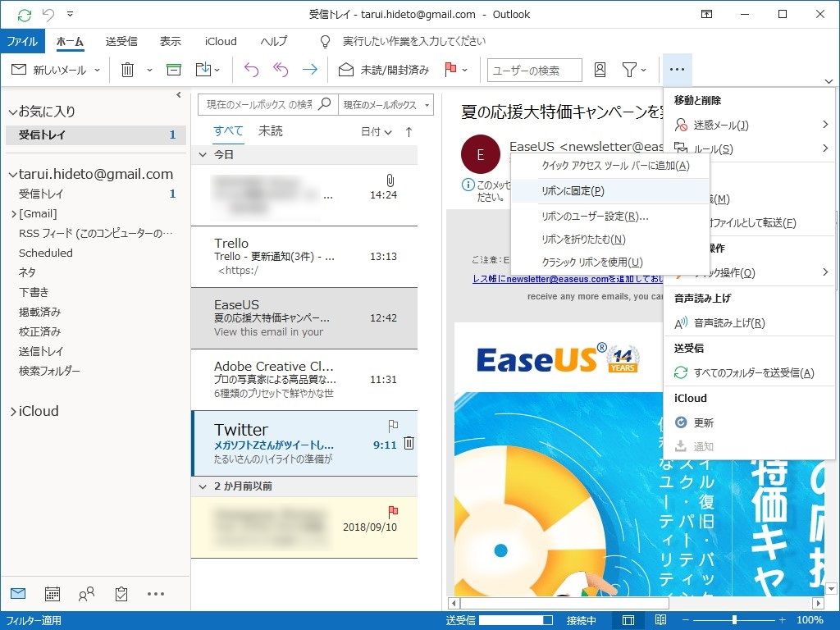Open the Adobe Creative Cloud message
This screenshot has height=630, width=840.
[x=304, y=380]
